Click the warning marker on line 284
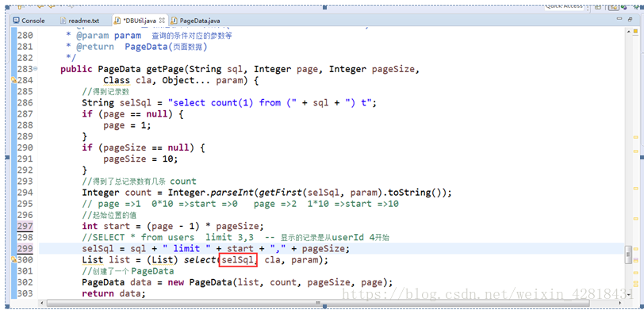644x310 pixels. click(x=13, y=80)
